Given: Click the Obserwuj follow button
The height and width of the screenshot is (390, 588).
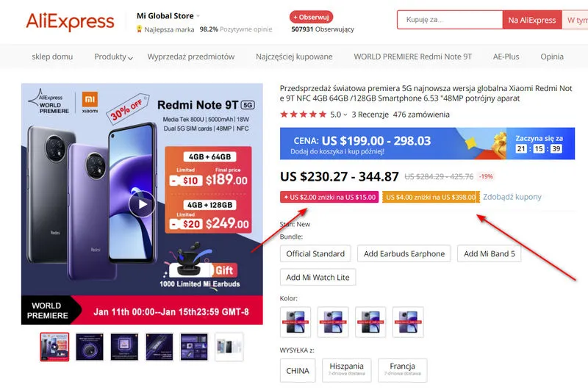Looking at the screenshot, I should point(311,17).
